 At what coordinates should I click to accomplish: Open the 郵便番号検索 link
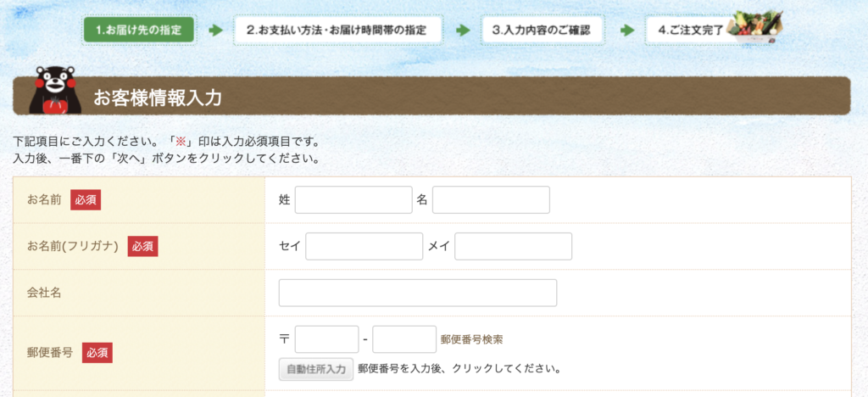tap(471, 339)
